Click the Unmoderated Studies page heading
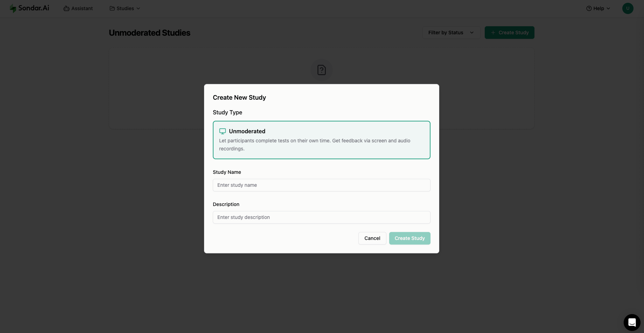The image size is (644, 333). tap(149, 33)
